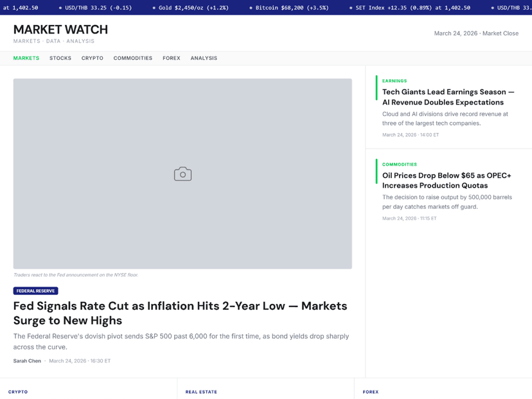532x399 pixels.
Task: Click the 14:00 ET earnings timestamp
Action: 411,135
